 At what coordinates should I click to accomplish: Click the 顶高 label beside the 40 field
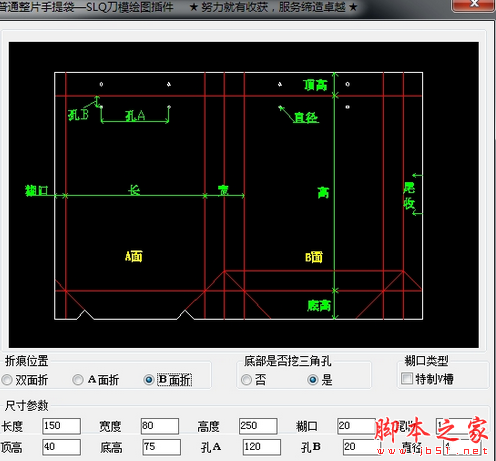click(11, 447)
